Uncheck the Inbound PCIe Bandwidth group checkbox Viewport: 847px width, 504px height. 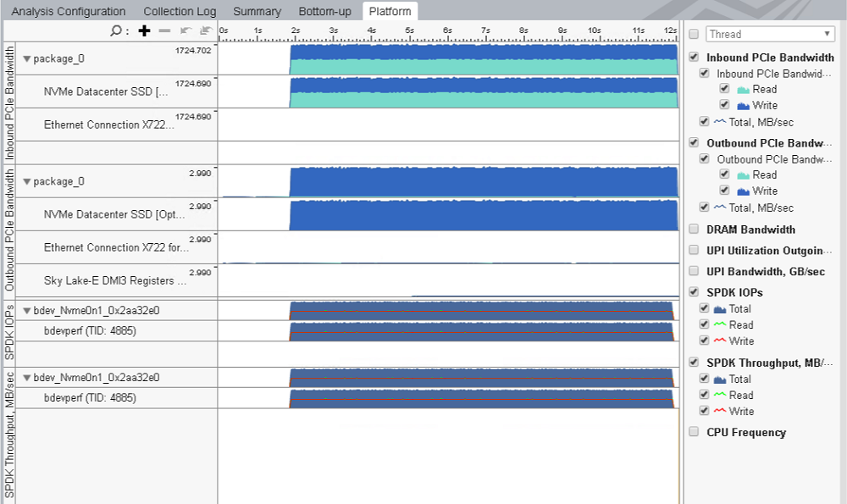(x=695, y=58)
